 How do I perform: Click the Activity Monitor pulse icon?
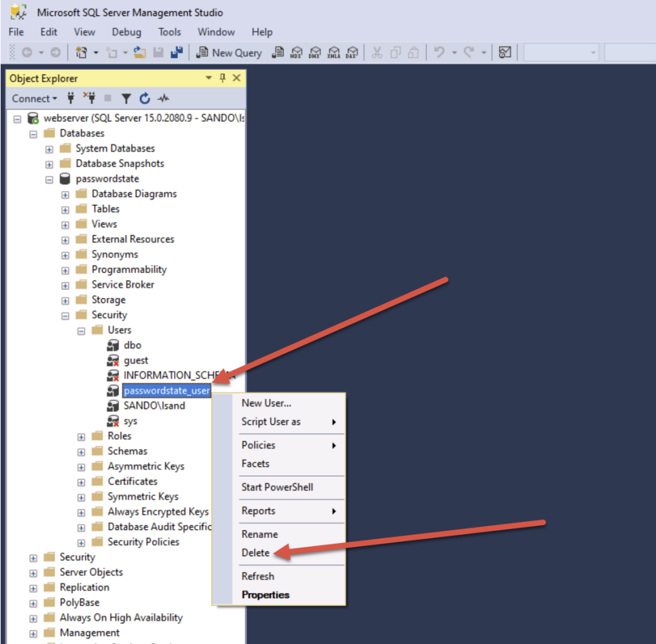(163, 98)
